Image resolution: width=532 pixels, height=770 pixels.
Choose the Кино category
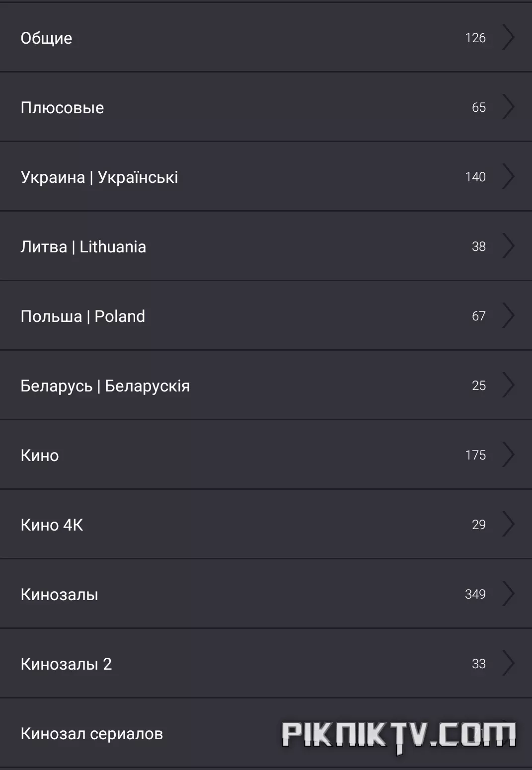pyautogui.click(x=266, y=455)
